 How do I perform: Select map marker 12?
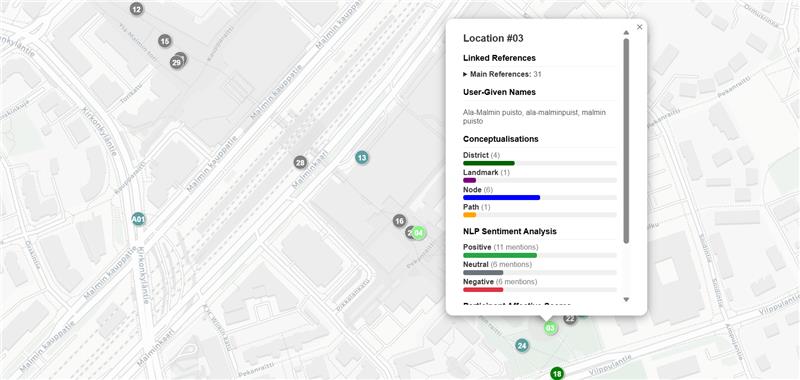[x=136, y=9]
